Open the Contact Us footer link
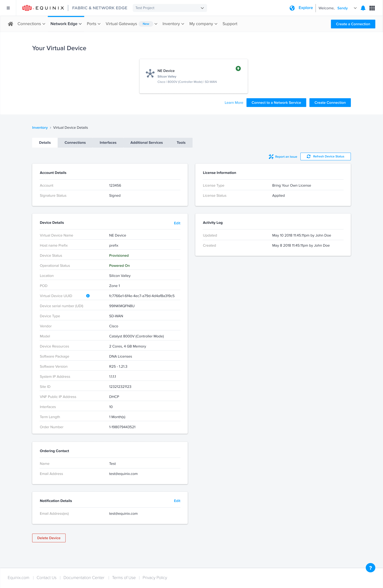 [46, 578]
